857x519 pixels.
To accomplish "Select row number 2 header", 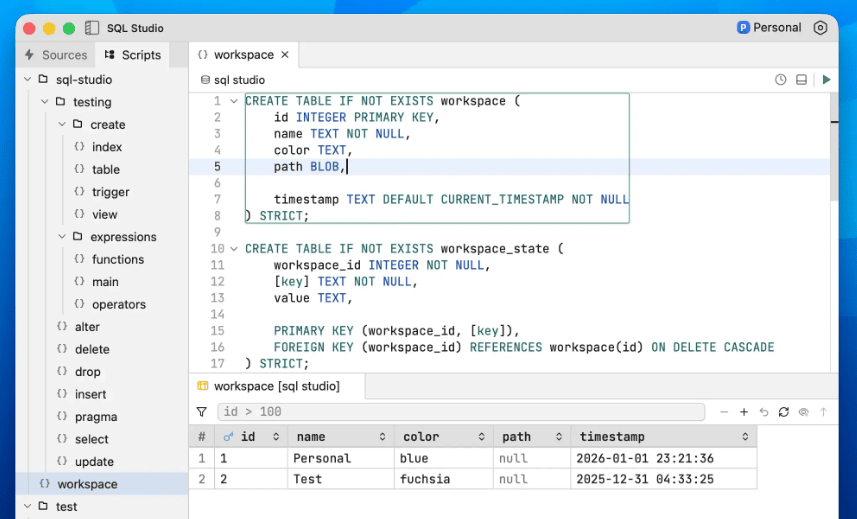I will (x=202, y=479).
